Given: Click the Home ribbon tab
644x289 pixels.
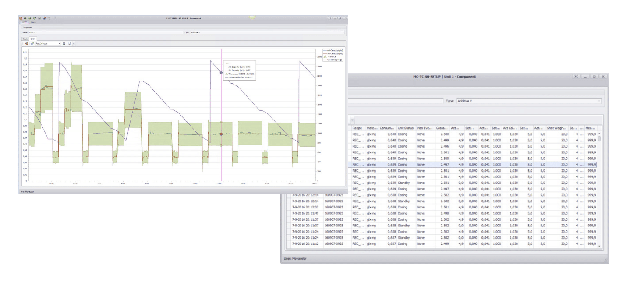Looking at the screenshot, I should [32, 22].
